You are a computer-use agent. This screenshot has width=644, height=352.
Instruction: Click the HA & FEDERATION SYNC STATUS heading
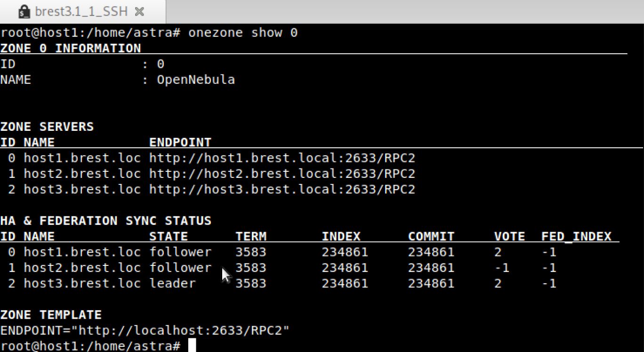[105, 221]
